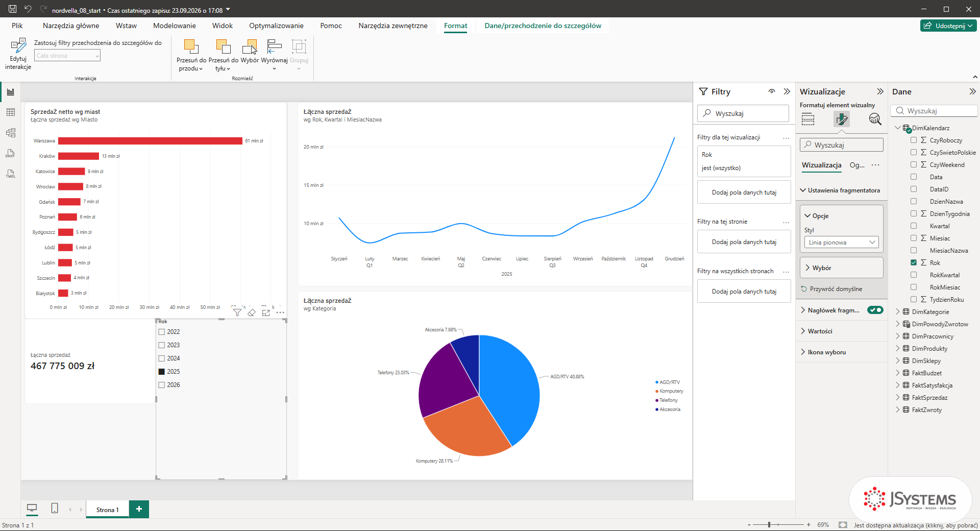Click Przesuń do przodu icon
This screenshot has height=531, width=980.
point(191,47)
